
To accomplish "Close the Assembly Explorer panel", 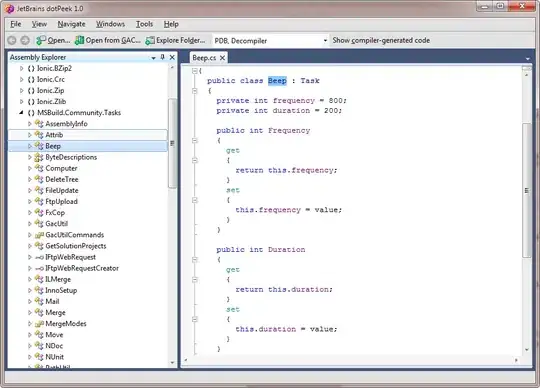I will [172, 57].
